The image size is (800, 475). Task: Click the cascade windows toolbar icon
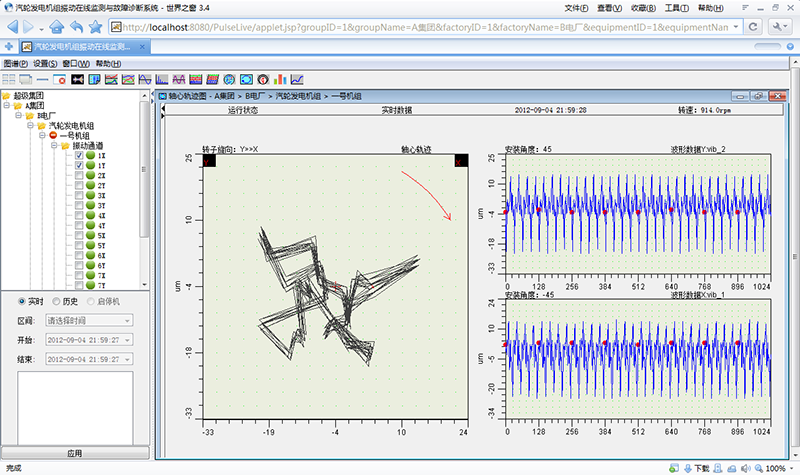(x=26, y=79)
